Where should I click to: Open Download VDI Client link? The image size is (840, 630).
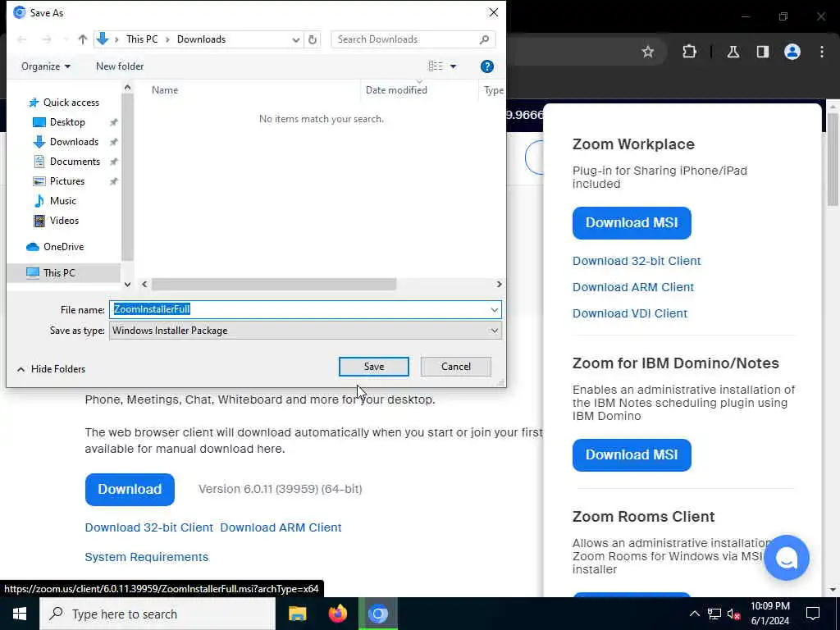pos(629,313)
